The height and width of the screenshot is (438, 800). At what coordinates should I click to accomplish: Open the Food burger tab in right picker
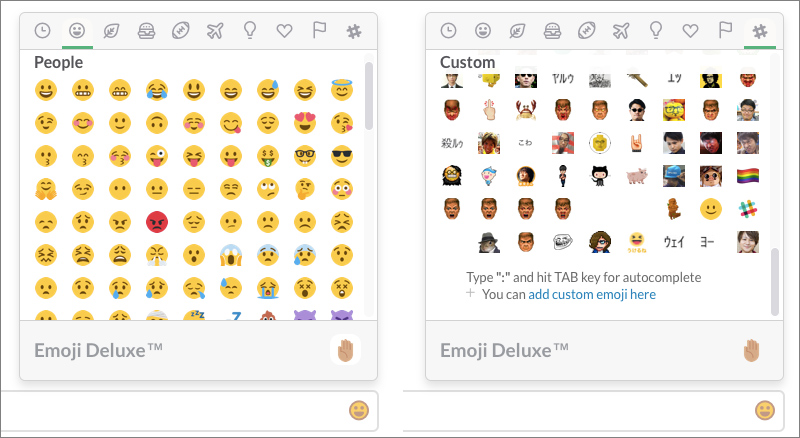pos(552,31)
